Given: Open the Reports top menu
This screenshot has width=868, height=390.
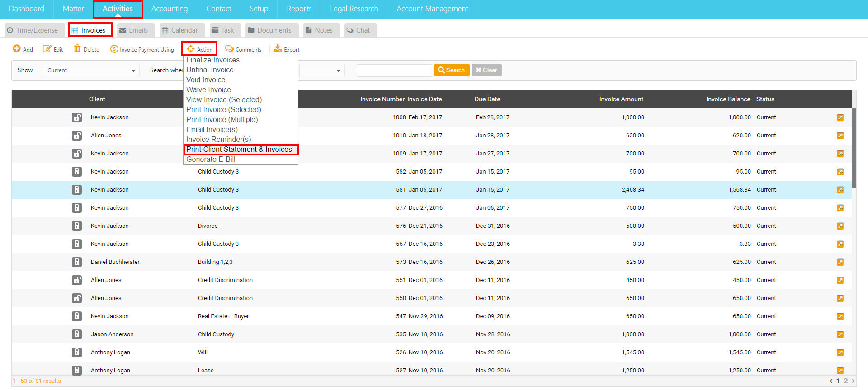Looking at the screenshot, I should [299, 9].
